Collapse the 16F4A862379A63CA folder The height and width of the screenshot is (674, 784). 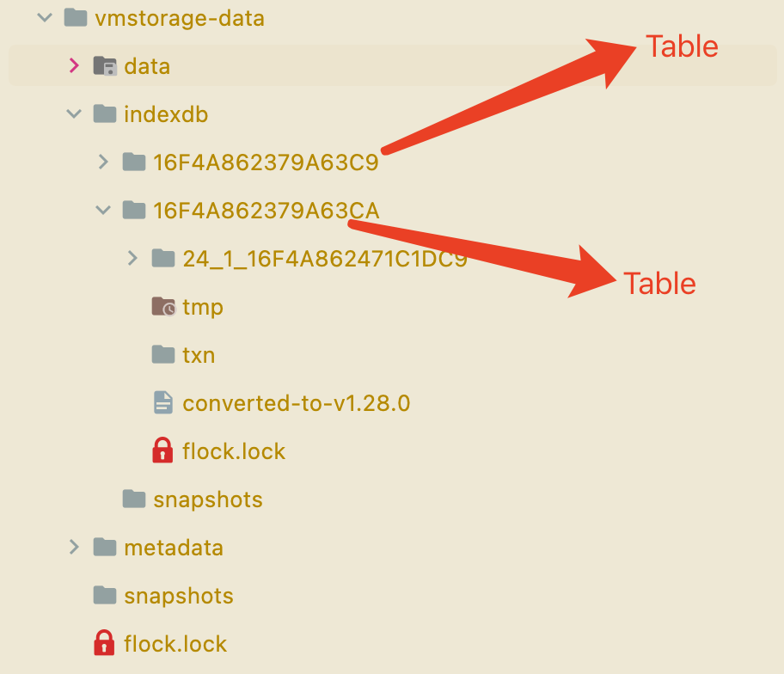[103, 209]
